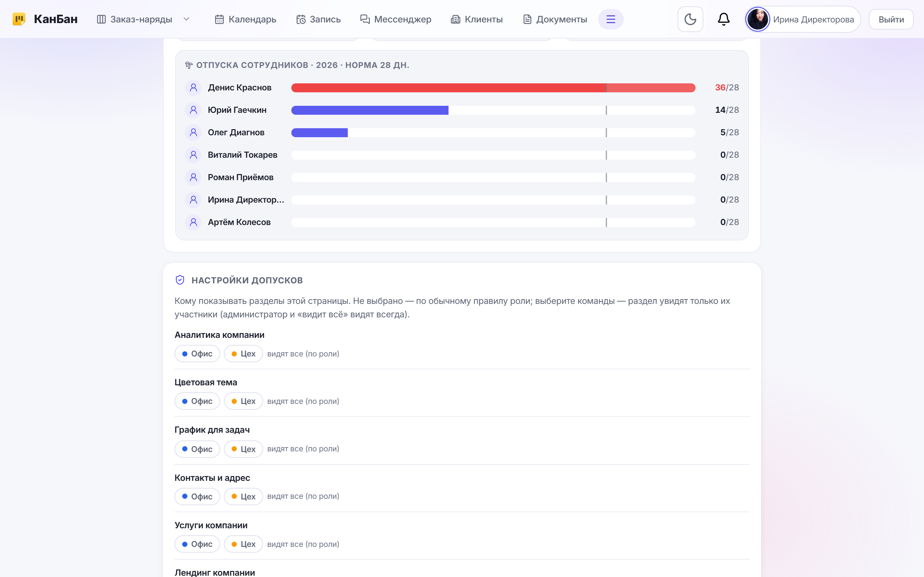Click Денис Краснов user icon
This screenshot has width=924, height=577.
pos(193,88)
